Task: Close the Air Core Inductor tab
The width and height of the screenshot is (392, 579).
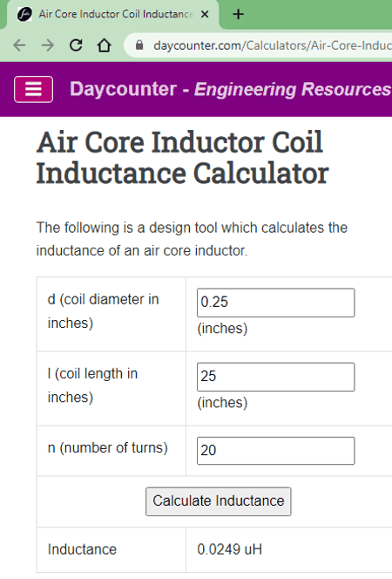Action: (205, 15)
